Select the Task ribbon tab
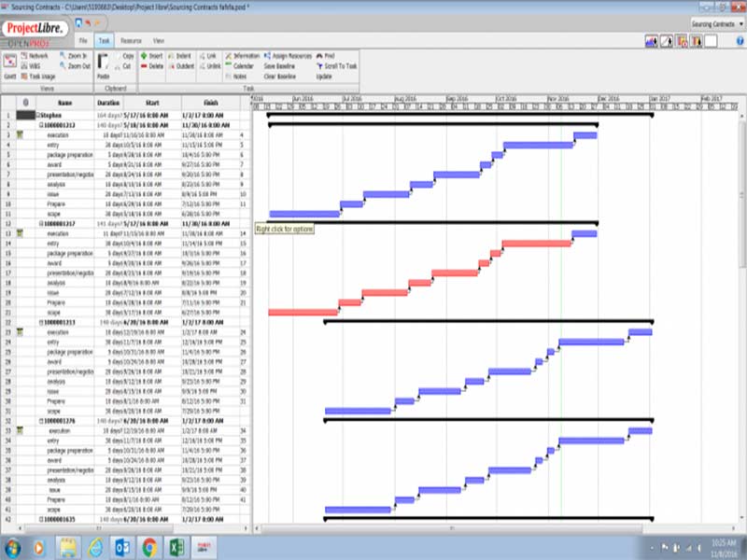 click(104, 41)
